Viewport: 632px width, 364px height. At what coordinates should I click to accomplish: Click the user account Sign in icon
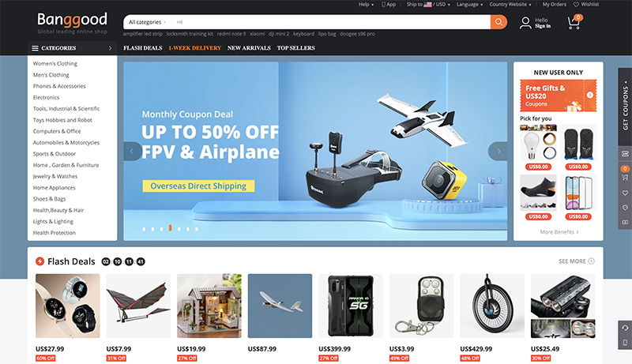coord(525,23)
